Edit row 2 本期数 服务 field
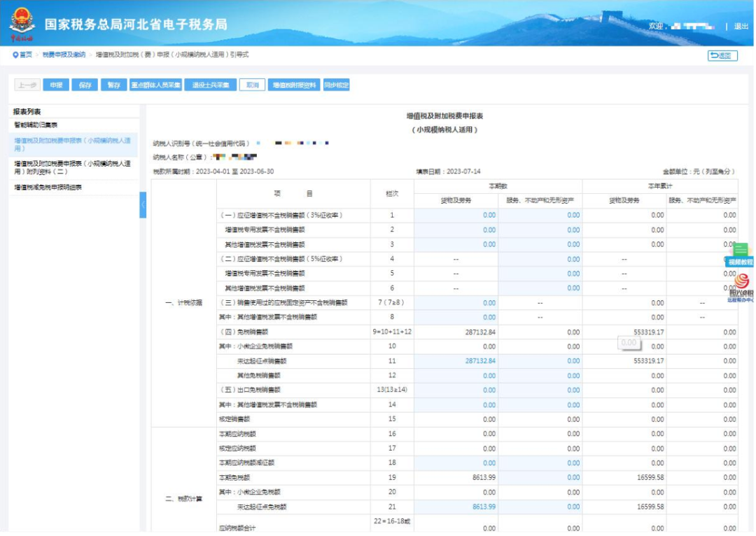 (541, 230)
